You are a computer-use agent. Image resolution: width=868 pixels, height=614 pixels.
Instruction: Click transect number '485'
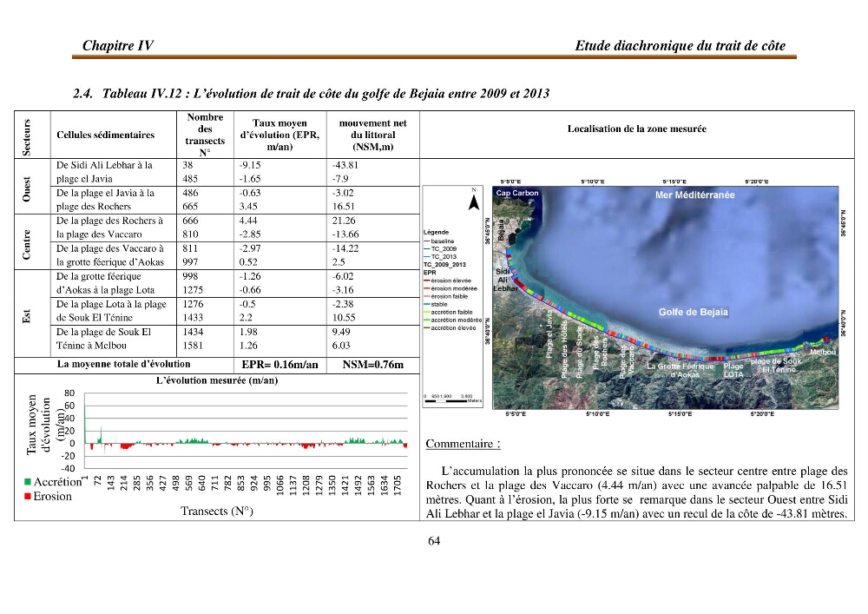190,179
